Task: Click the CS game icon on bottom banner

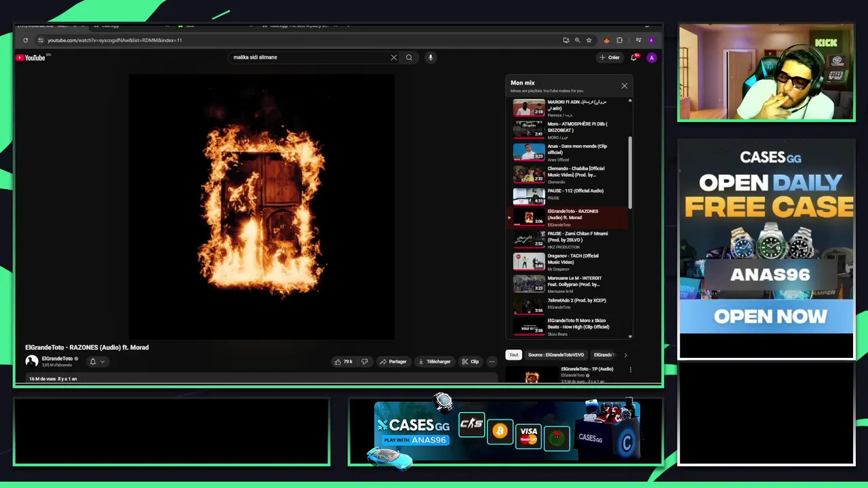Action: (x=471, y=424)
